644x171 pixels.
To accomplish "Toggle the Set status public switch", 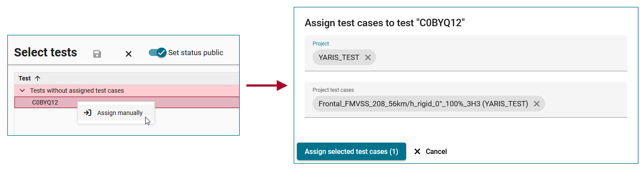I will [157, 52].
